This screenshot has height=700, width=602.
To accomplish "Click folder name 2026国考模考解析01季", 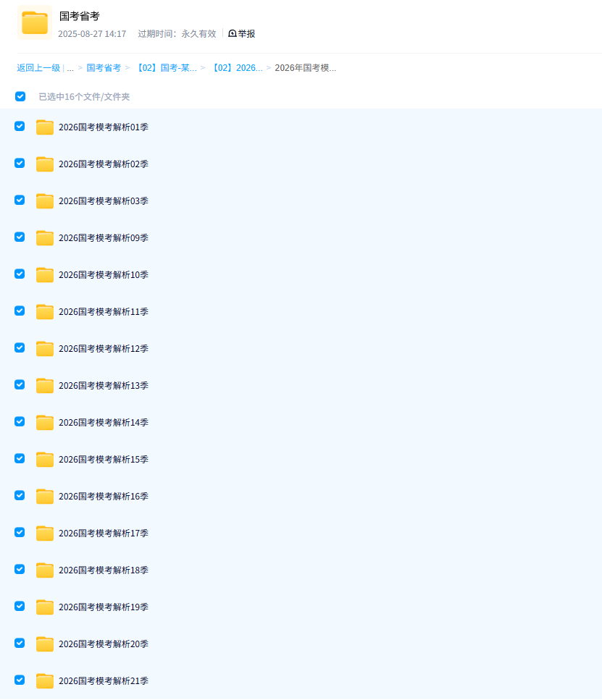I will [104, 127].
